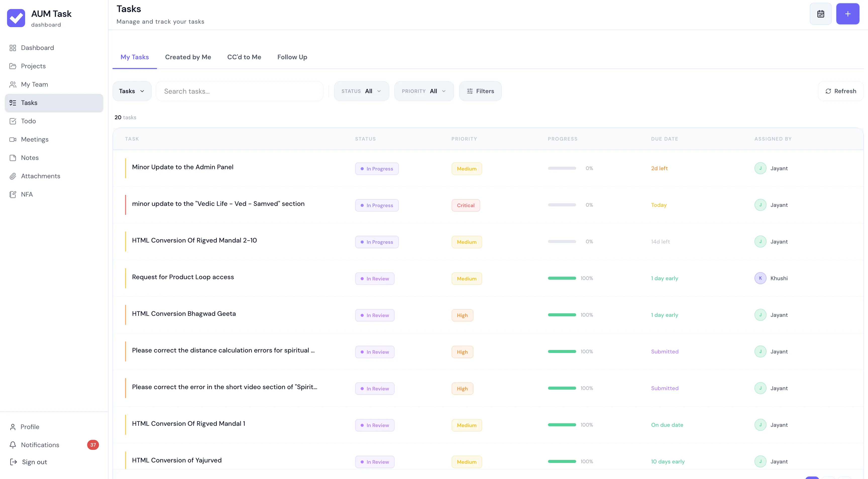The height and width of the screenshot is (479, 868).
Task: Click the plus button to add task
Action: point(847,14)
